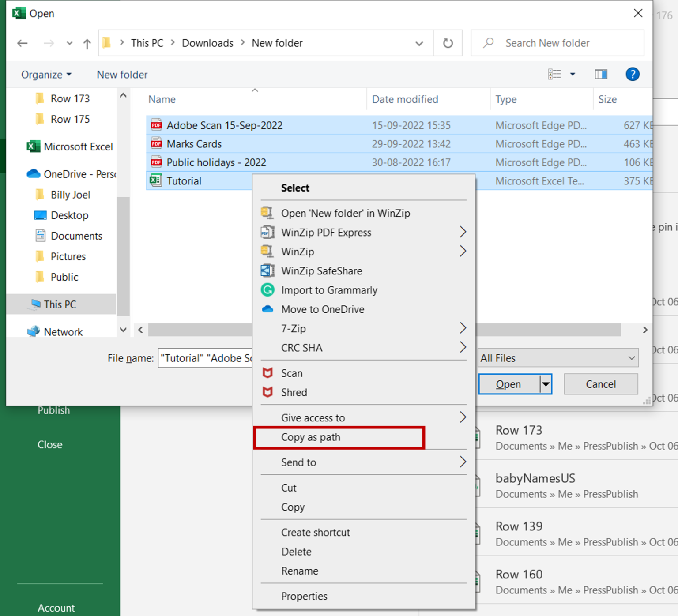
Task: Copy selected files as path
Action: (x=310, y=437)
